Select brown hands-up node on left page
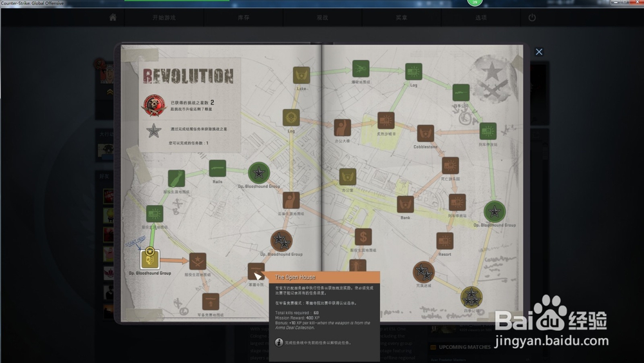The height and width of the screenshot is (363, 644). 291,201
